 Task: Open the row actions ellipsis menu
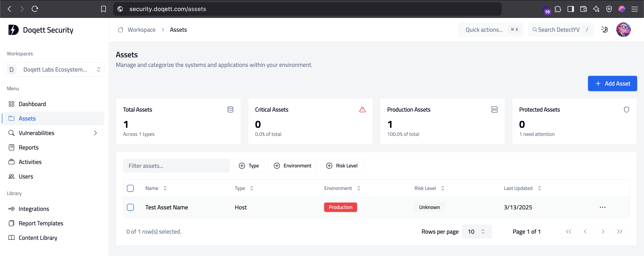(603, 207)
